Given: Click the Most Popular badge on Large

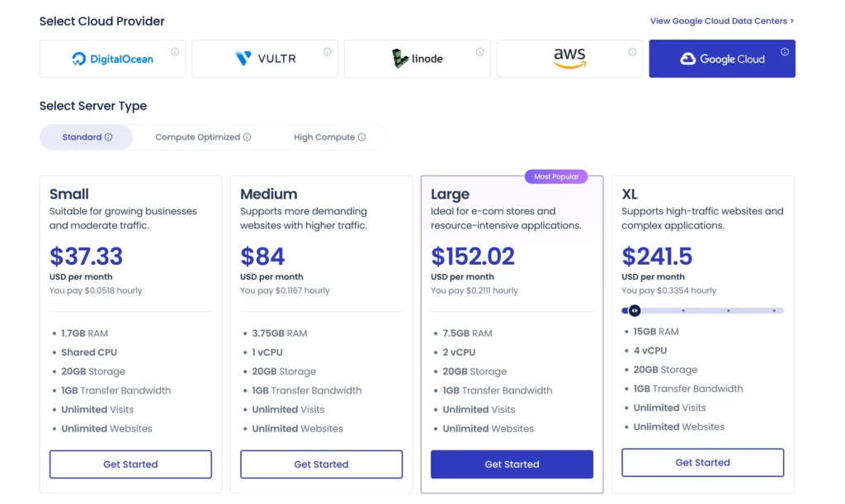Looking at the screenshot, I should pyautogui.click(x=555, y=177).
